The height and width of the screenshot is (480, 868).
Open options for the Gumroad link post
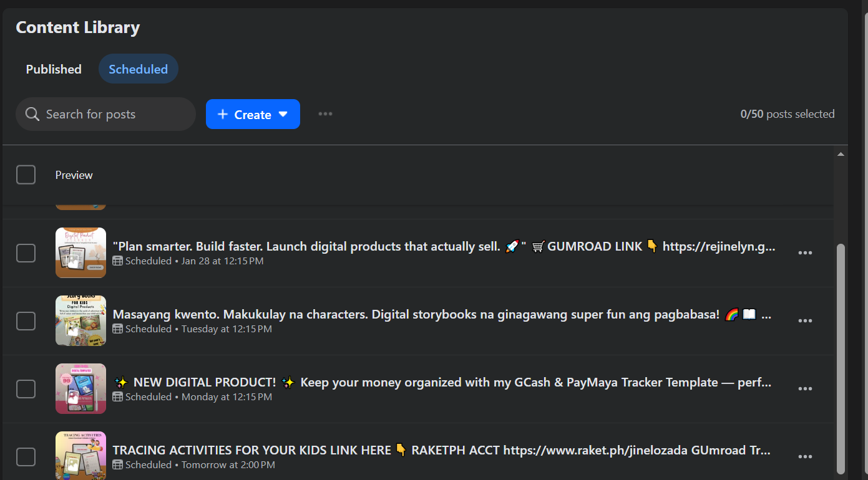[x=805, y=253]
